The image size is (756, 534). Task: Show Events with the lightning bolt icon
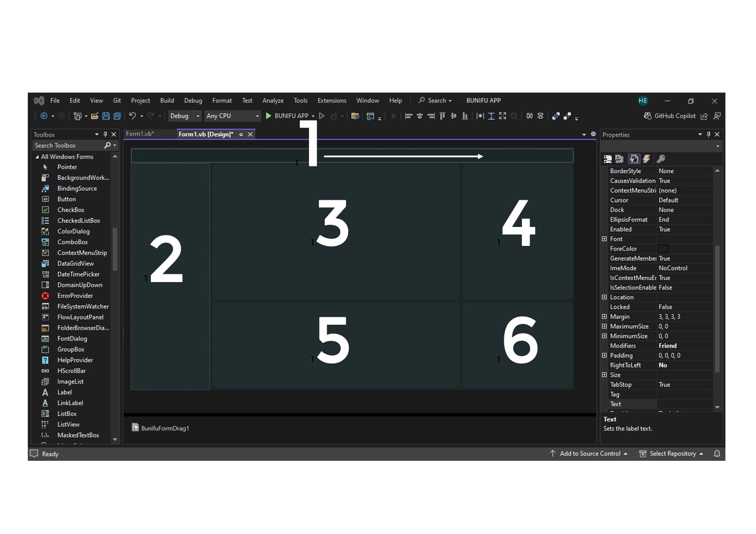tap(647, 159)
